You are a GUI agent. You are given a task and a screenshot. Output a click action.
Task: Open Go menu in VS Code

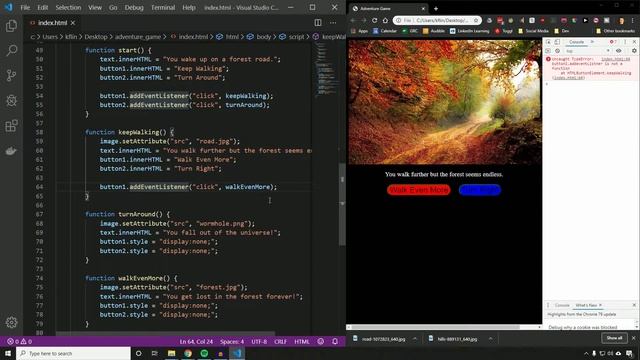[113, 7]
